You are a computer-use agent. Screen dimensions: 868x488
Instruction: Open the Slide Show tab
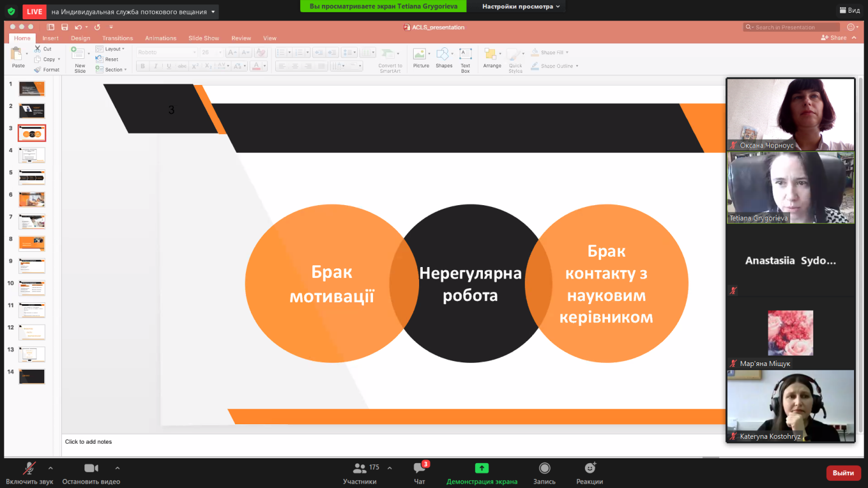pyautogui.click(x=203, y=38)
